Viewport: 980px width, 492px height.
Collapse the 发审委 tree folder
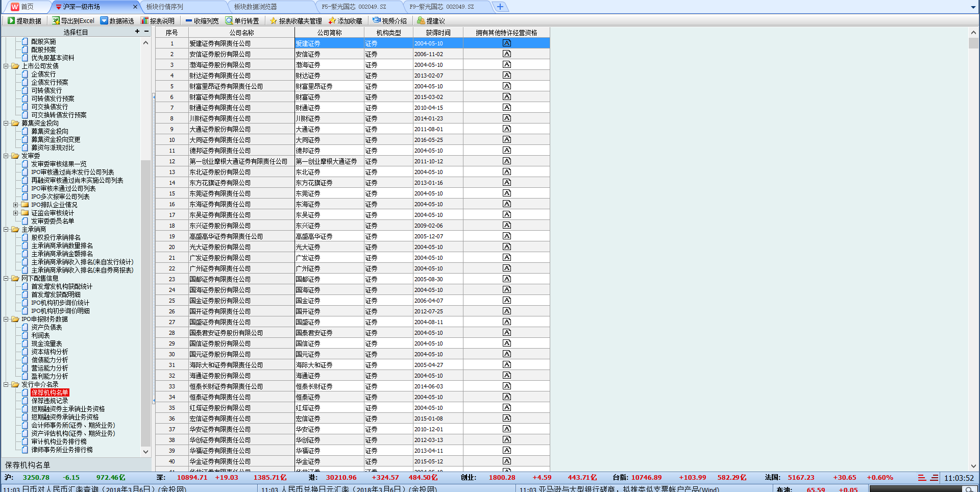6,156
